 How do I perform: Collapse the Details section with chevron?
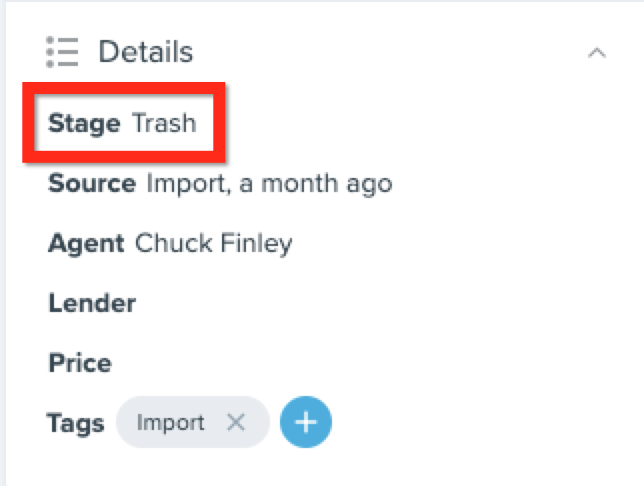pos(597,53)
